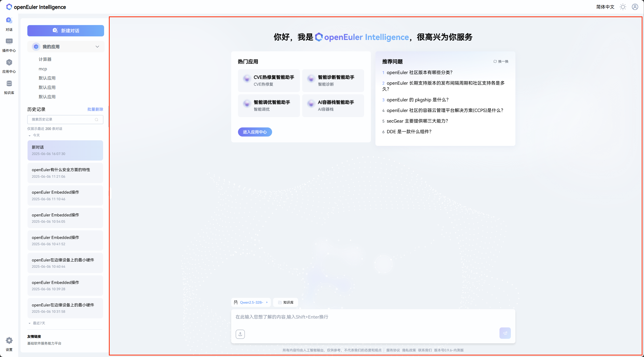The image size is (644, 357).
Task: Open the 服务协议 footer link
Action: 393,350
